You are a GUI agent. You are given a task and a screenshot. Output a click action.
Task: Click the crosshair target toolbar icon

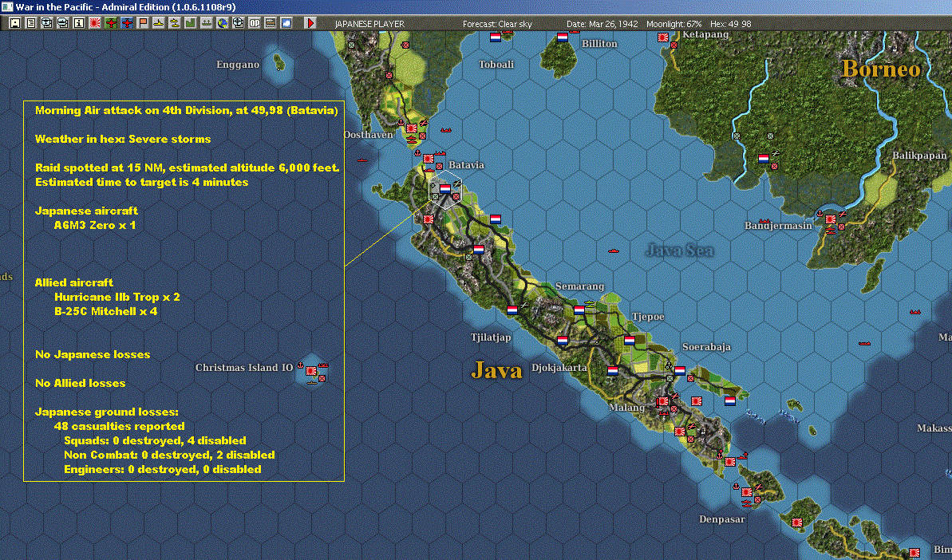tap(238, 23)
